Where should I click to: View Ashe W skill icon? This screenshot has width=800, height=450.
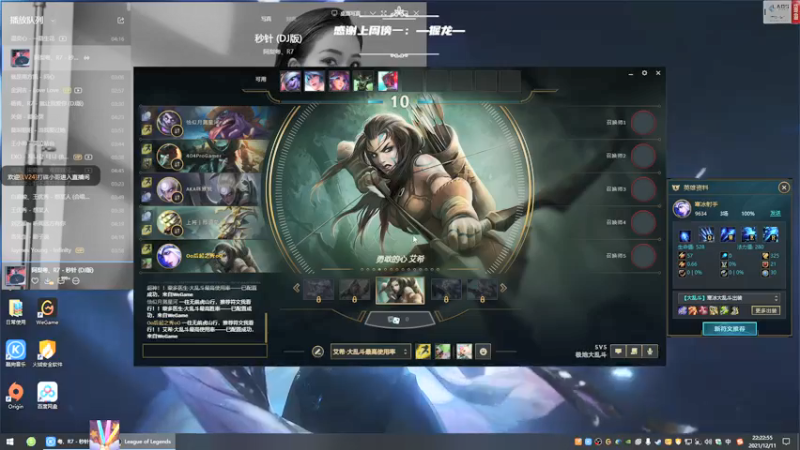tap(728, 235)
